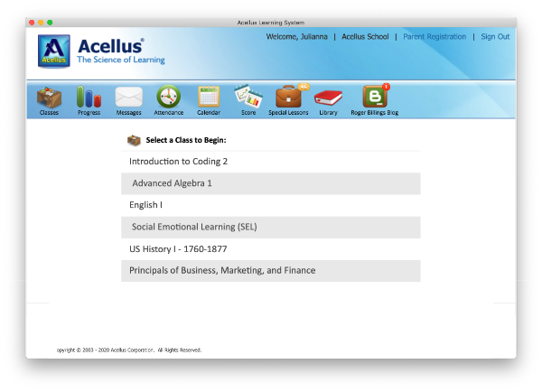This screenshot has width=542, height=392.
Task: Click the small desk icon beside Select a Class
Action: [x=134, y=140]
